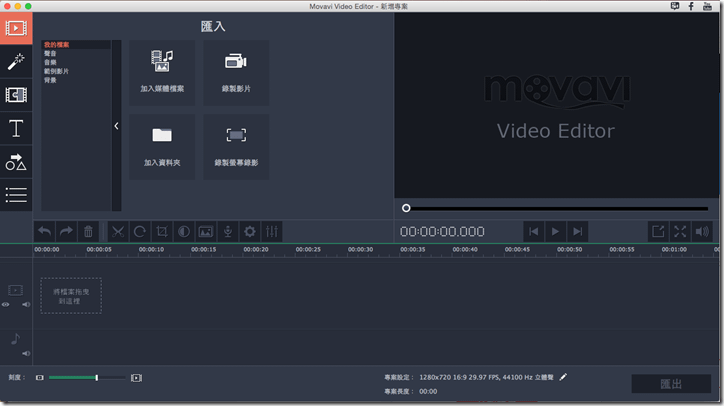Open clip properties gear icon

pos(250,231)
